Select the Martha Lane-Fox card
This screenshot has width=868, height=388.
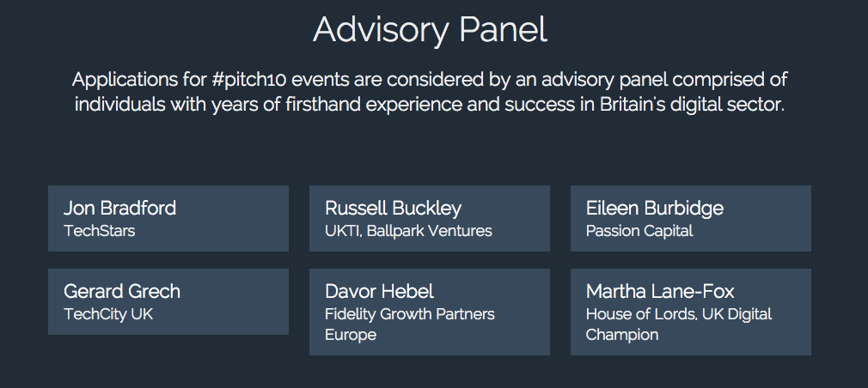pyautogui.click(x=691, y=312)
